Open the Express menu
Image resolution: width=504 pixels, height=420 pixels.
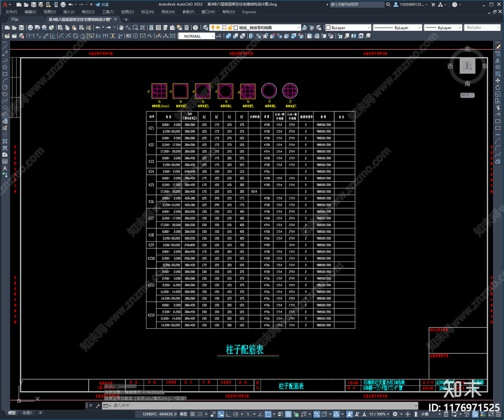[x=249, y=12]
